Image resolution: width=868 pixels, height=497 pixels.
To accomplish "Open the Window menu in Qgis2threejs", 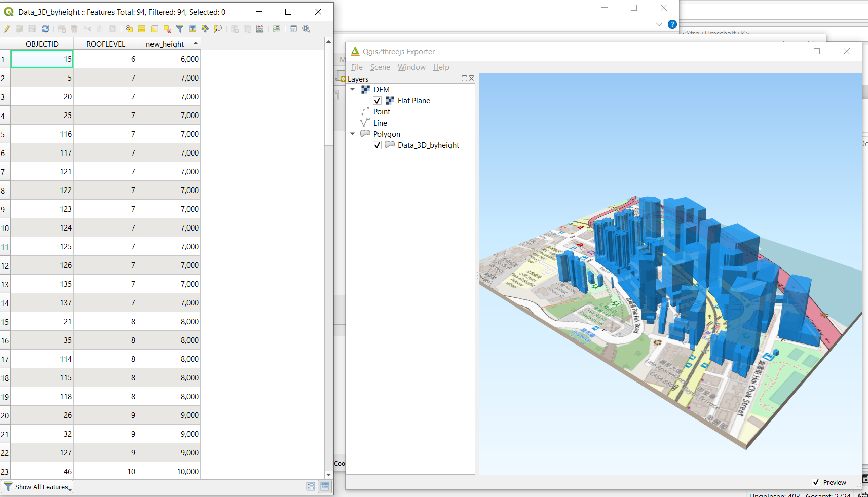I will click(x=411, y=67).
